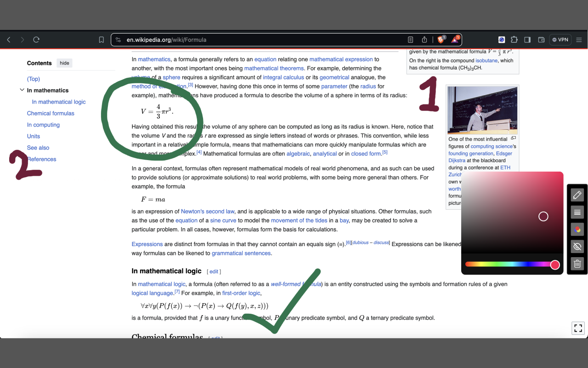588x368 pixels.
Task: Go to Chemical formulas in Contents
Action: [51, 113]
